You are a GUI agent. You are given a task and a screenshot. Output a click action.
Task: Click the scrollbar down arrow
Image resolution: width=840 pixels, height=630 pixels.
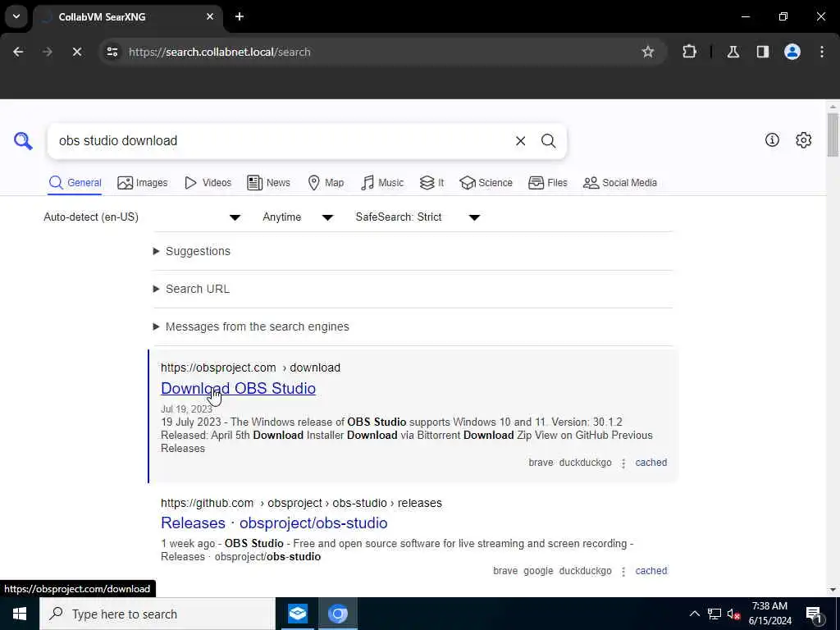832,591
